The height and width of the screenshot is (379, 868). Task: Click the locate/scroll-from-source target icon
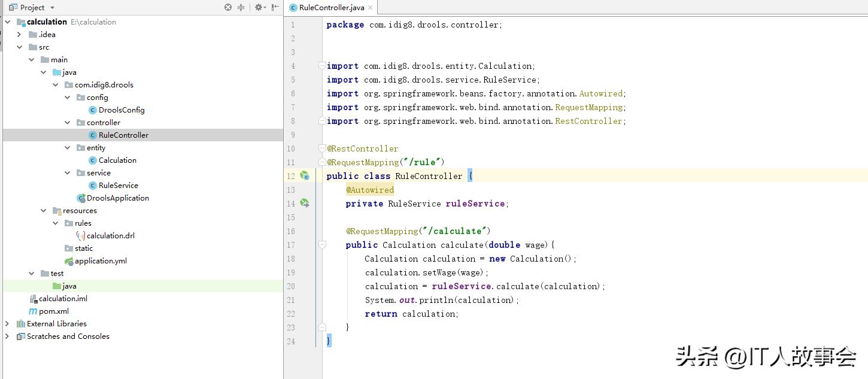(228, 7)
